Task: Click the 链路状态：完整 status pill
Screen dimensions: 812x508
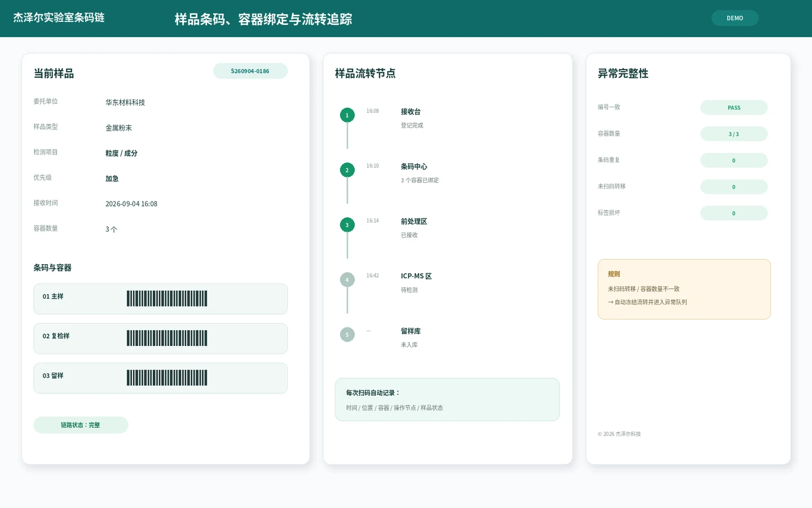Action: click(81, 425)
